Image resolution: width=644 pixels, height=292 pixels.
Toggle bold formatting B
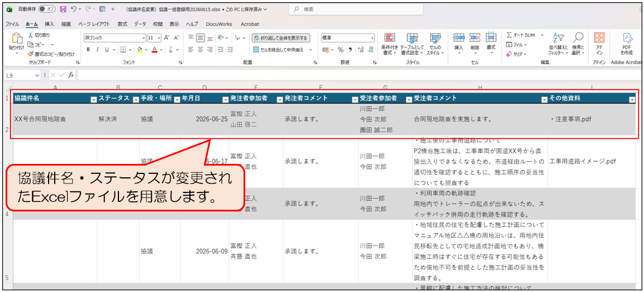pos(88,49)
